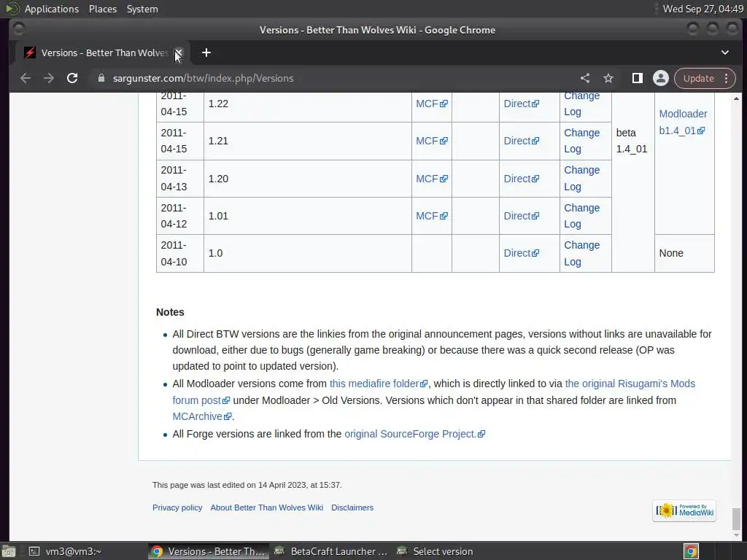The width and height of the screenshot is (747, 560).
Task: Click the show desktop icon in bottom panel
Action: [x=9, y=551]
